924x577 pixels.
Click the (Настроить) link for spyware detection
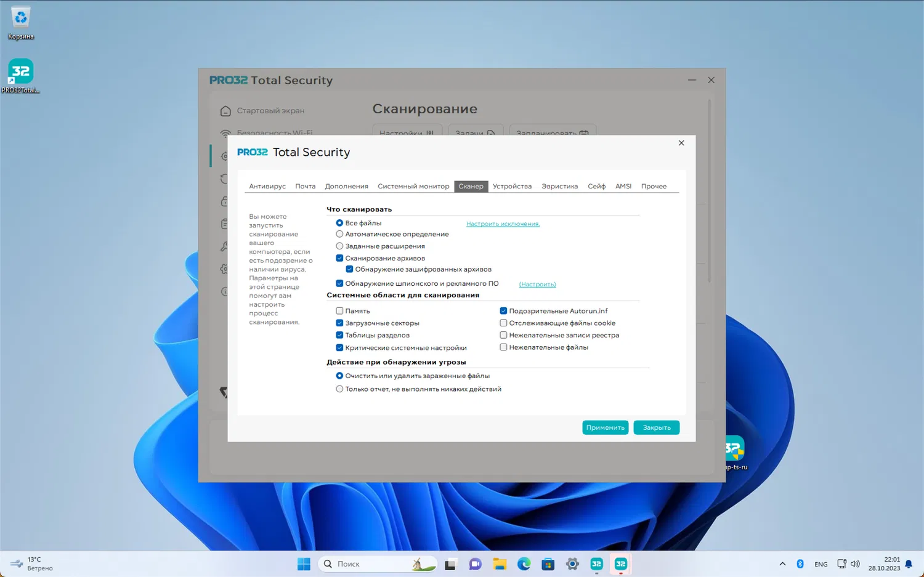(537, 284)
